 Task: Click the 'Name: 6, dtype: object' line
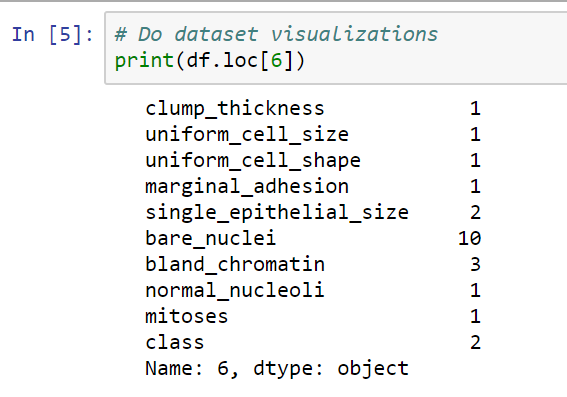(x=277, y=368)
